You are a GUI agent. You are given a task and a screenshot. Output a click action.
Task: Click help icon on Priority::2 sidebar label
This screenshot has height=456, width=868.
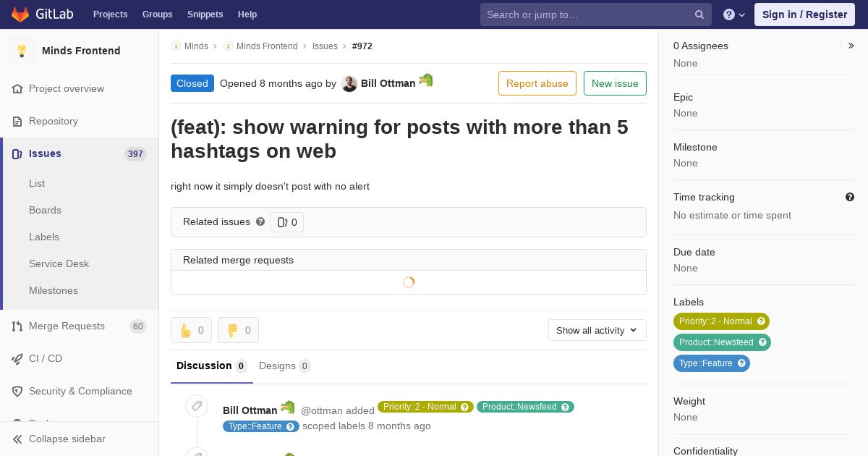point(761,321)
